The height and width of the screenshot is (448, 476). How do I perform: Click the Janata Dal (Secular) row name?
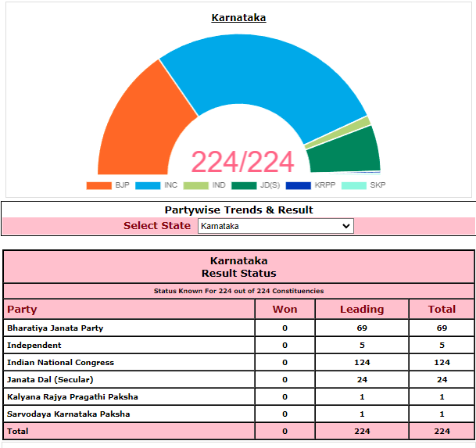coord(50,380)
